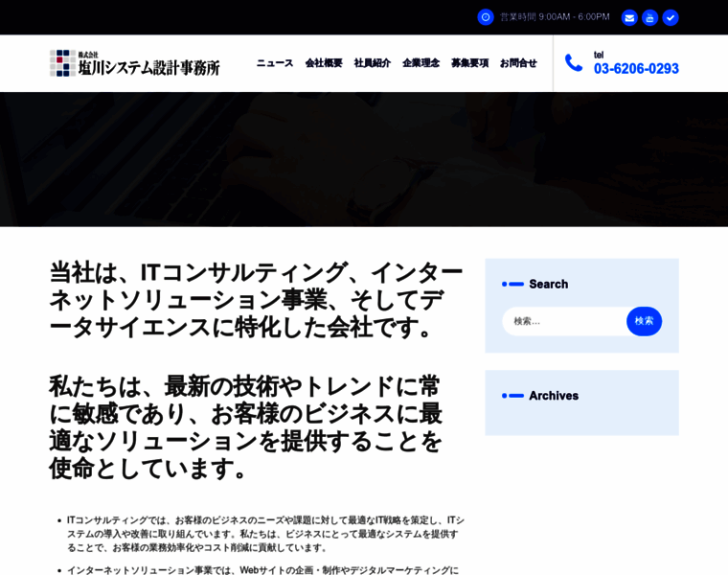Click the heading starting 私たちは、最新の技術
This screenshot has height=575, width=728.
coord(245,426)
